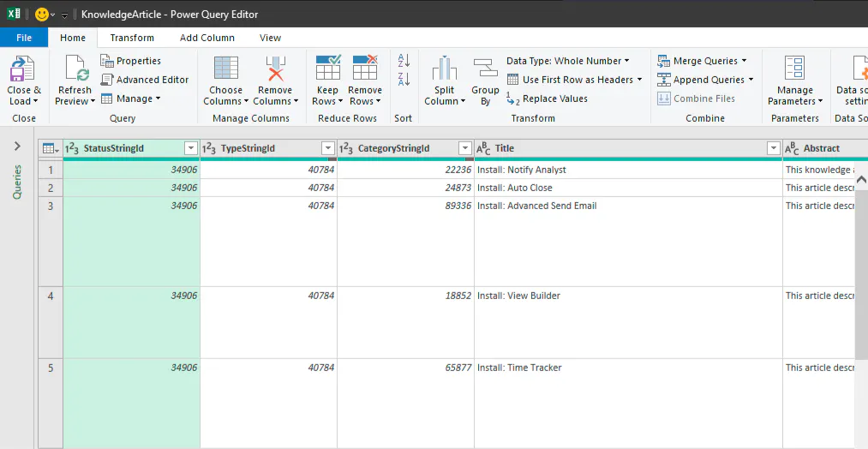Open the Add Column tab
The height and width of the screenshot is (449, 868).
pos(207,38)
